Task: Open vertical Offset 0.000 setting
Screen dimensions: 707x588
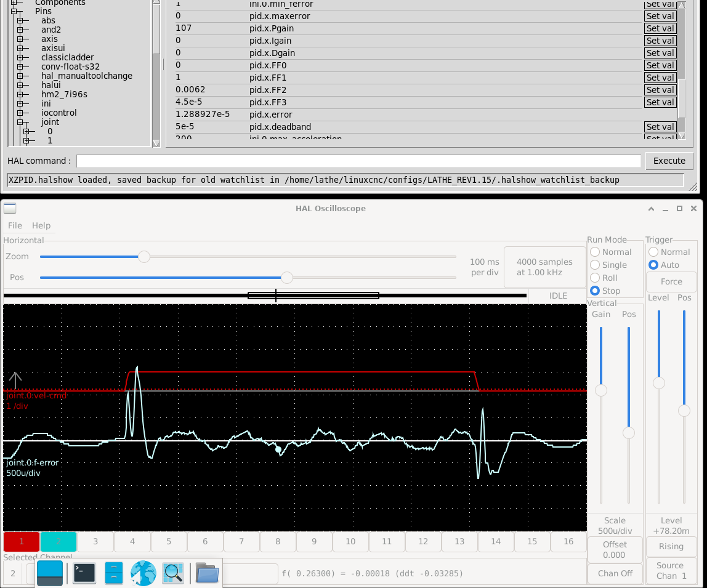Action: [615, 550]
